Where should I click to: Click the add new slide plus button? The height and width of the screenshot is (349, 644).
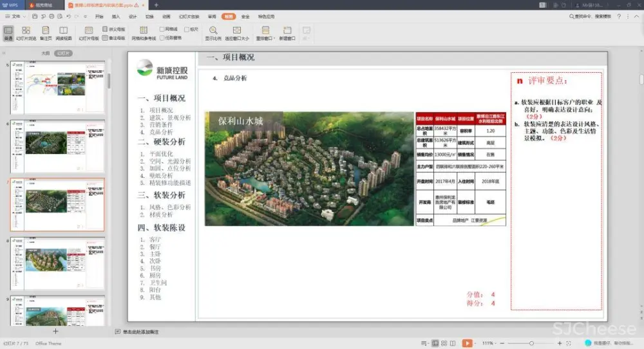coord(55,331)
